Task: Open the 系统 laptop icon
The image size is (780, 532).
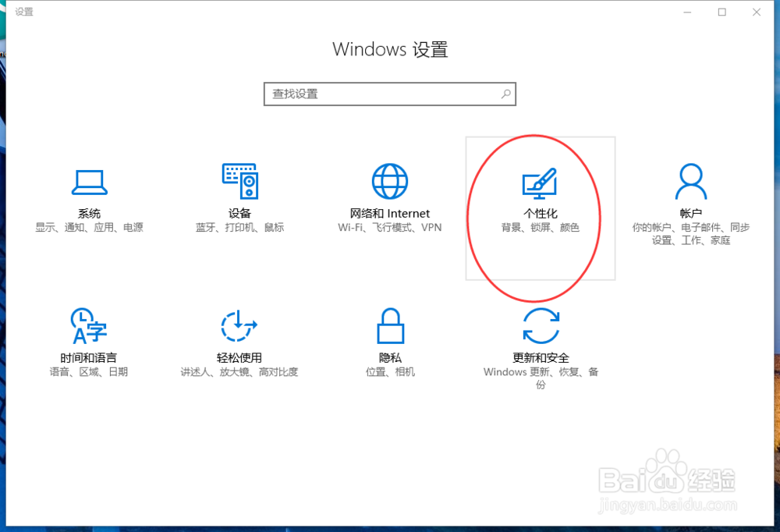Action: tap(90, 183)
